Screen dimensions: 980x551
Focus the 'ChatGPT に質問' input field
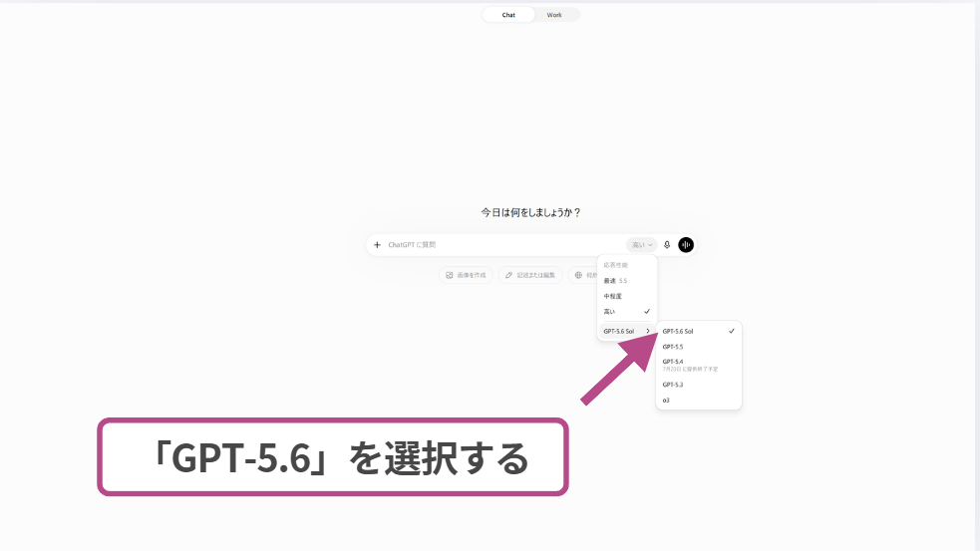pyautogui.click(x=503, y=245)
